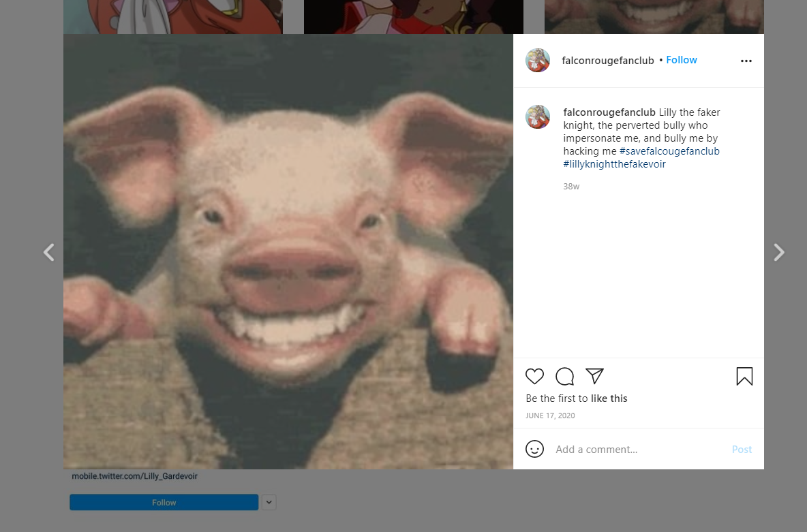
Task: Click the smiling pig post image
Action: tap(288, 251)
